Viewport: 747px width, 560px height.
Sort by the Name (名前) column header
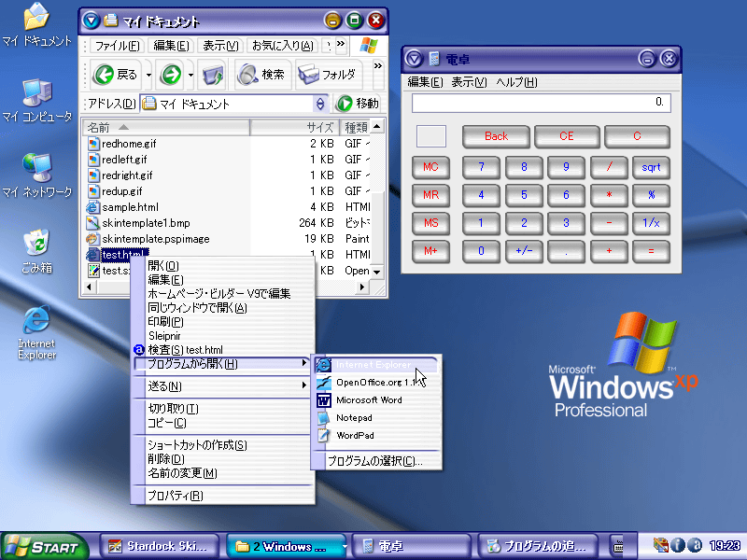coord(166,127)
